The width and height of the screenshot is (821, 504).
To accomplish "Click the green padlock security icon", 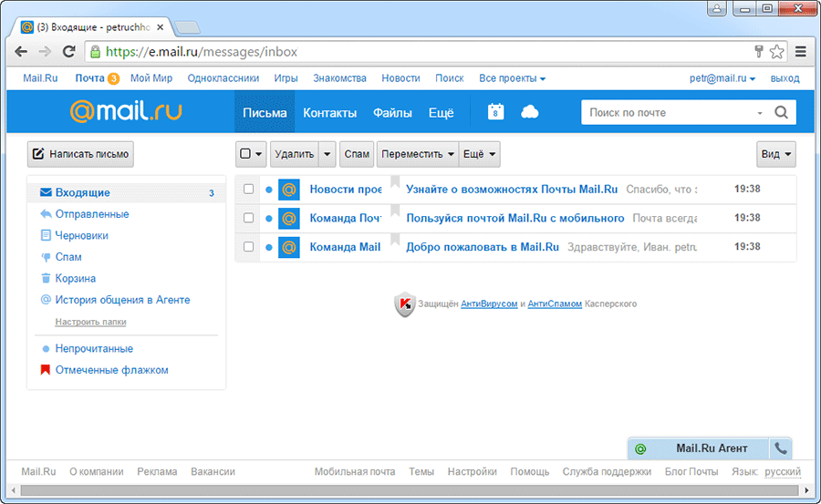I will point(95,52).
